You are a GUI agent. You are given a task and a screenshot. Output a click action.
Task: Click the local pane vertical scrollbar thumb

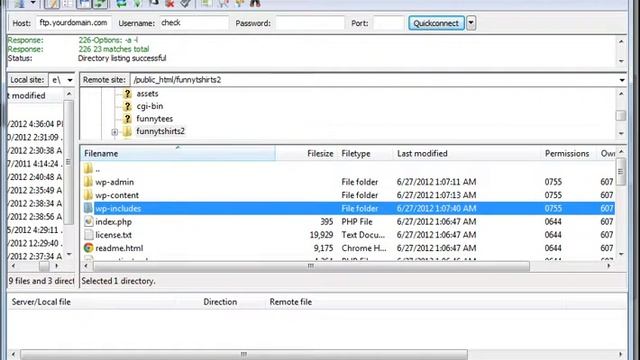tap(69, 162)
